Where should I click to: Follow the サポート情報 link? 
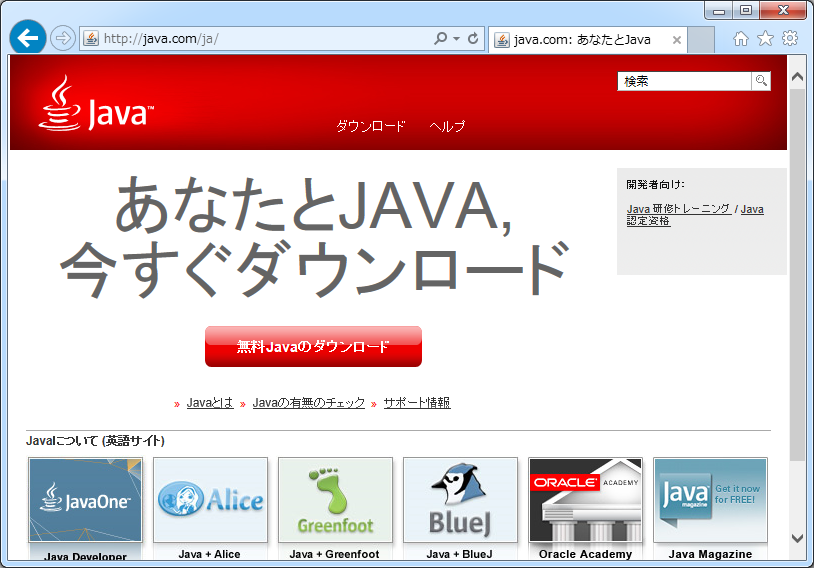point(417,403)
